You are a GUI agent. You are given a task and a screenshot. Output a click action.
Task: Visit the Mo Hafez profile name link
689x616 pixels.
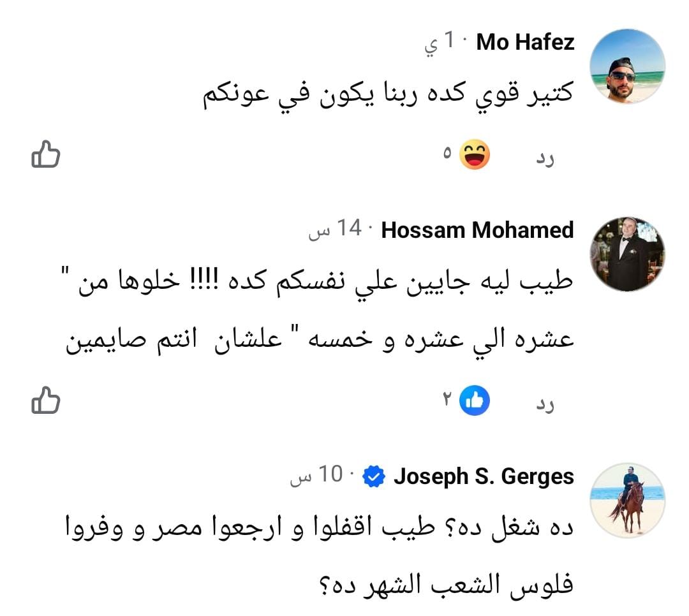(x=526, y=43)
